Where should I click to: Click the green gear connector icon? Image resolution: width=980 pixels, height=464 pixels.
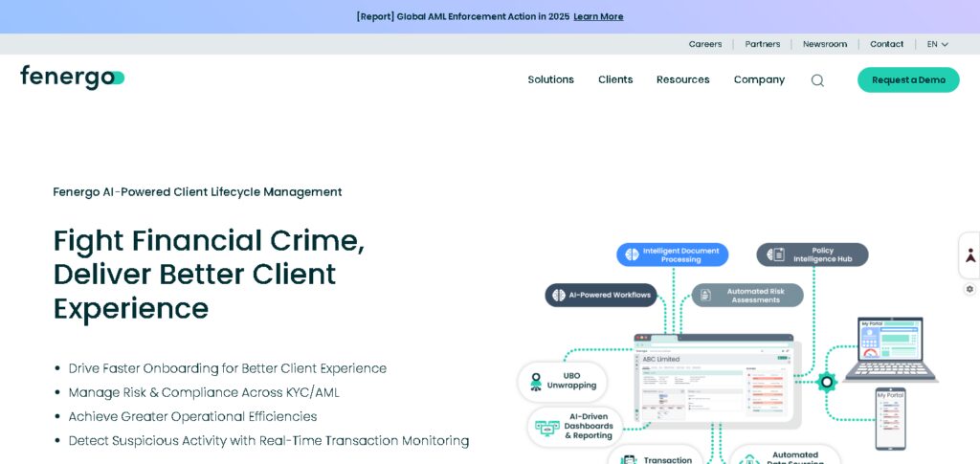pyautogui.click(x=826, y=382)
